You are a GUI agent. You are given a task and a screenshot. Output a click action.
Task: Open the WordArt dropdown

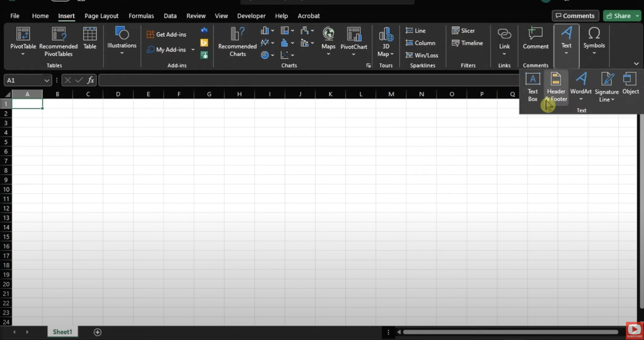click(x=581, y=86)
